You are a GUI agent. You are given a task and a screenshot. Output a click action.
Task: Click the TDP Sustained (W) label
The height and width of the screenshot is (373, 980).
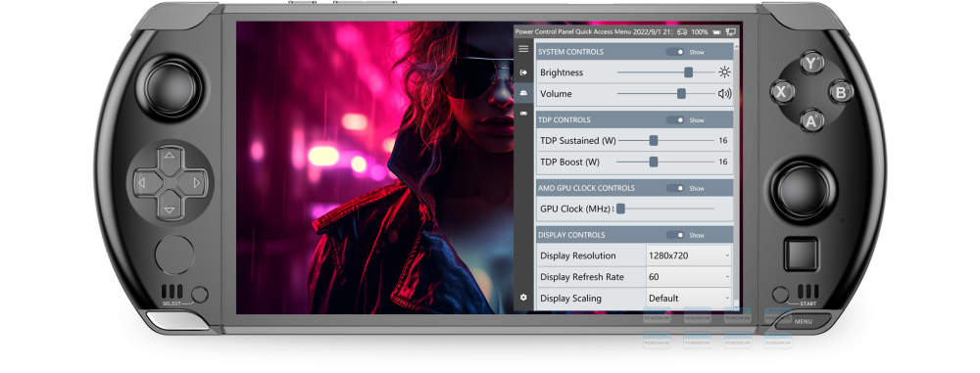(578, 141)
